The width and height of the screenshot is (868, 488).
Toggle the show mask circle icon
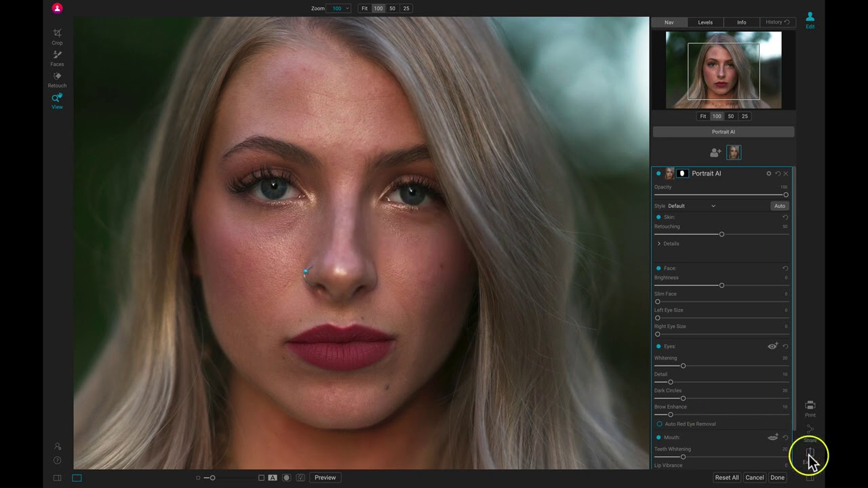(x=286, y=478)
